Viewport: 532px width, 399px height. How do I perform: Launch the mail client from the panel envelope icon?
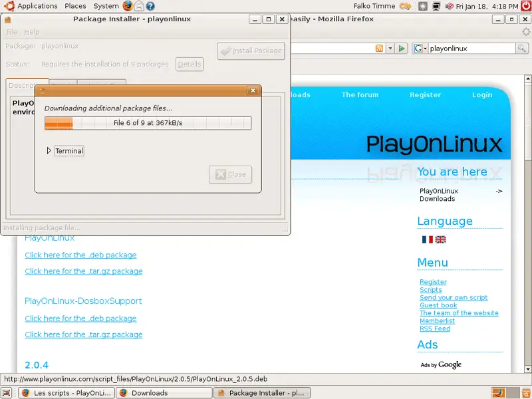pyautogui.click(x=139, y=6)
